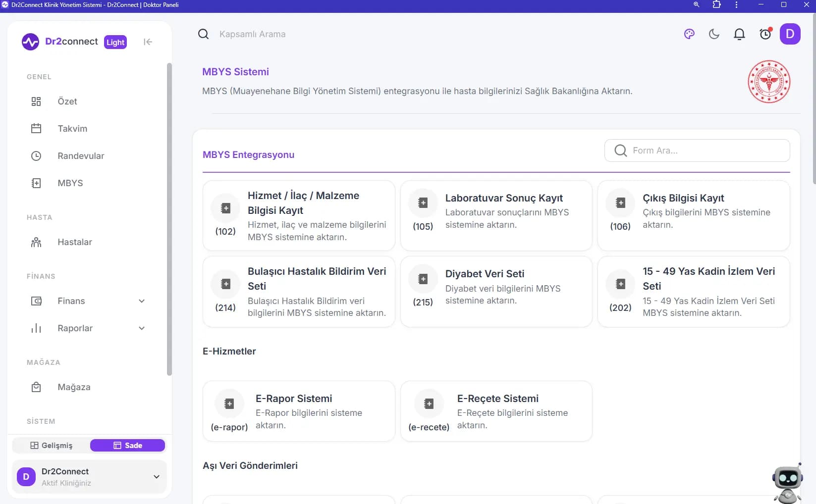Open Özet dashboard icon in sidebar
Image resolution: width=816 pixels, height=504 pixels.
click(36, 101)
